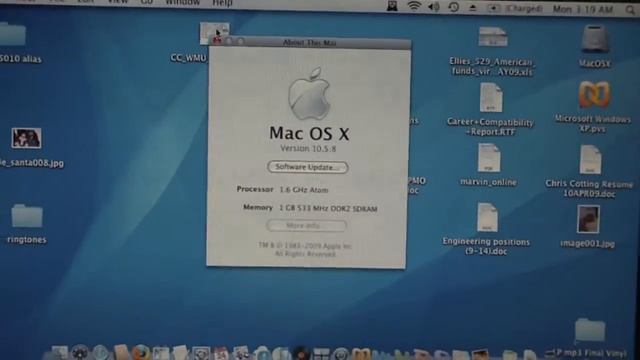Select the image001.jpg thumbnail

click(x=588, y=219)
